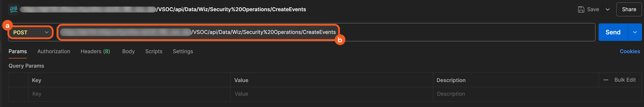Viewport: 644px width, 107px height.
Task: Click the HTTP request type icon
Action: (x=14, y=9)
